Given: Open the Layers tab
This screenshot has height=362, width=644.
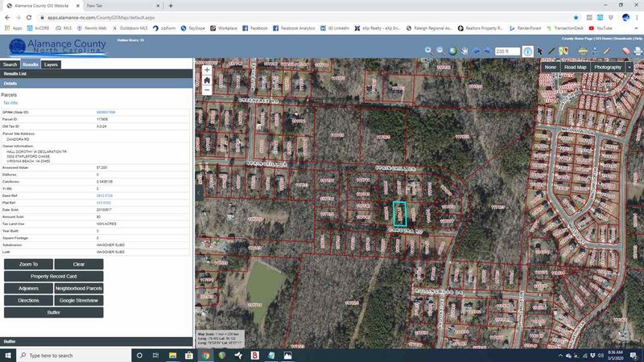Looking at the screenshot, I should [x=51, y=64].
